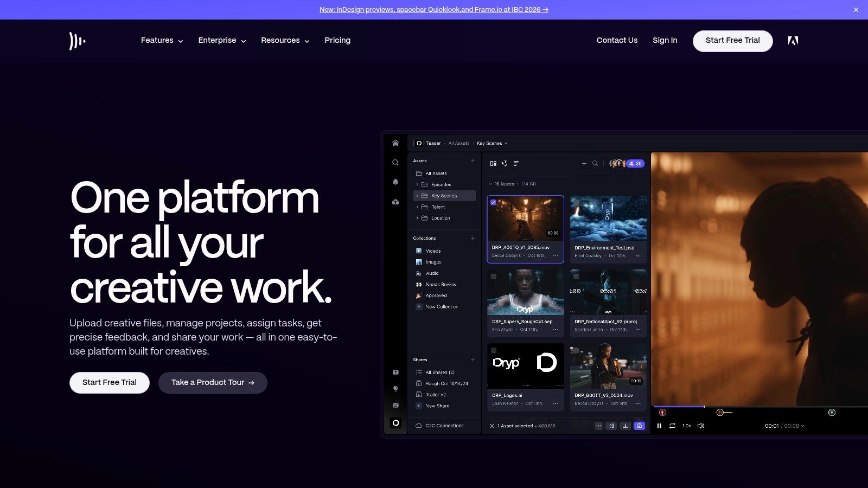The image size is (868, 488).
Task: Click the help chat bubble sidebar icon
Action: point(395,373)
